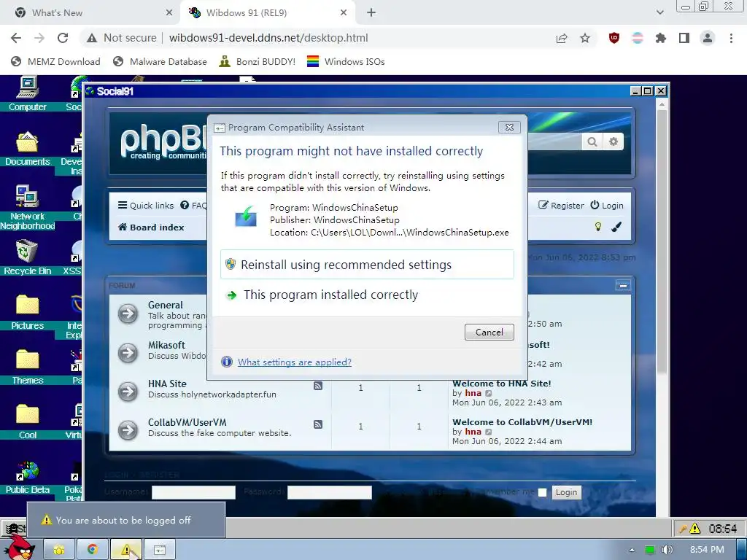Click the paintbrush style icon
Screen dimensions: 747x560
click(x=617, y=227)
